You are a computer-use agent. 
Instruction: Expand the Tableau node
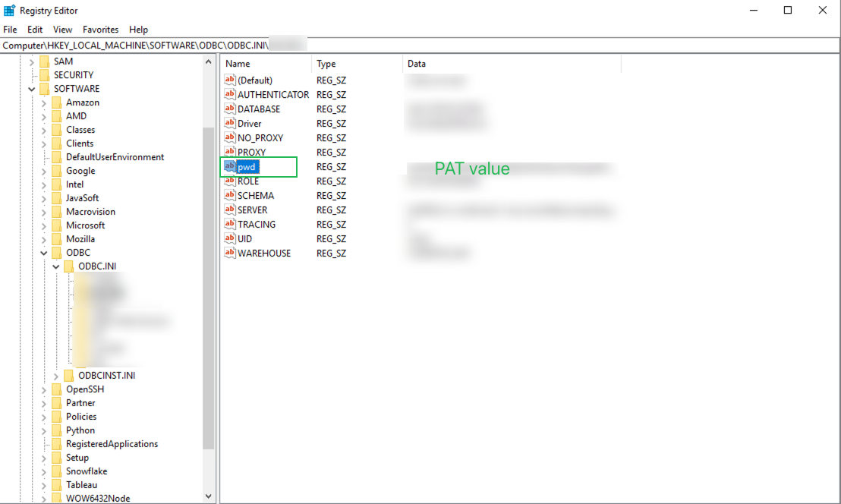click(44, 484)
